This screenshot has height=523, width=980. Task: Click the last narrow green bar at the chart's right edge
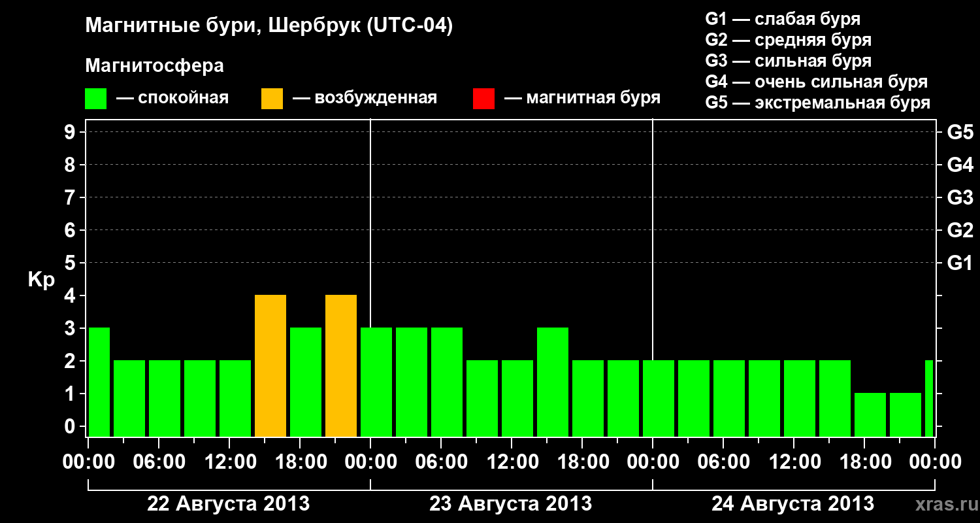click(929, 398)
